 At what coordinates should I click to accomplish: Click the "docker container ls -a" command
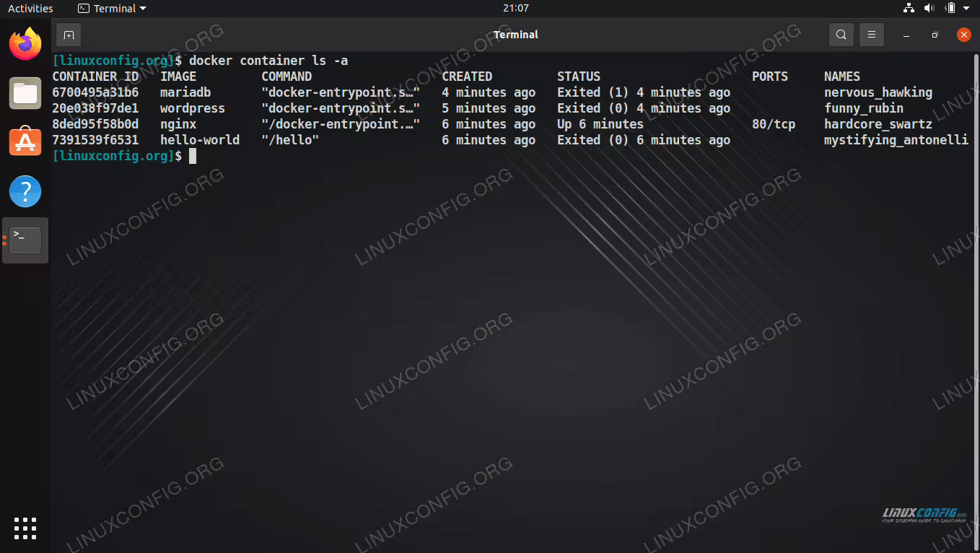coord(268,61)
